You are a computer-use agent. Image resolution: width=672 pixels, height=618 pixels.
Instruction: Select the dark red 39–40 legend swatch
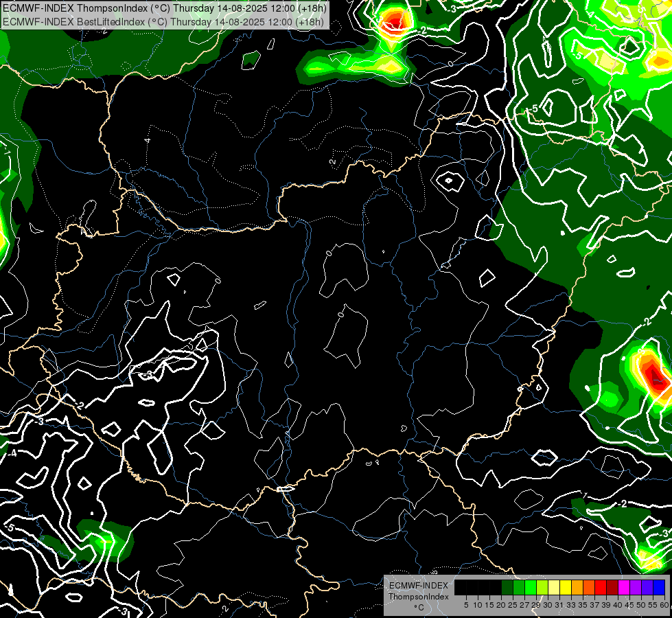pyautogui.click(x=612, y=588)
